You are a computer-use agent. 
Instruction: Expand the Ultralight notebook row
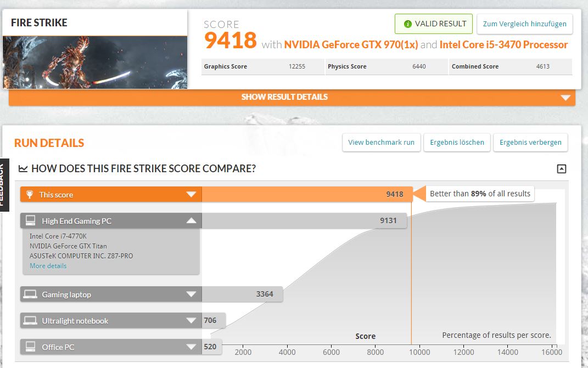191,320
